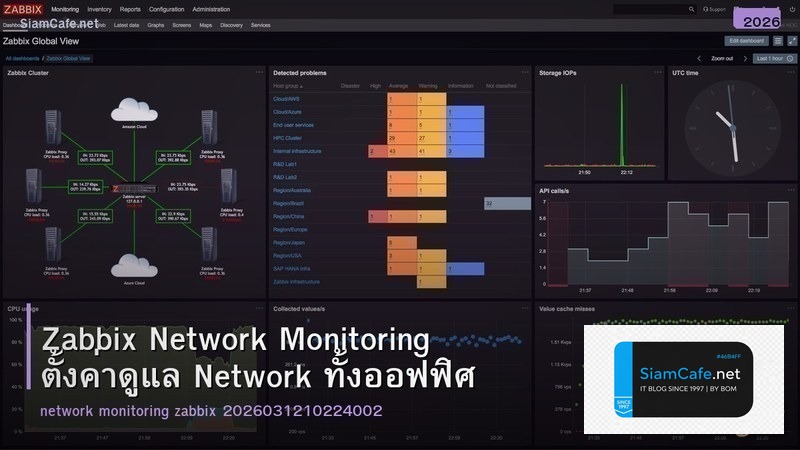The height and width of the screenshot is (450, 800).
Task: Click the search magnifier icon
Action: pos(691,9)
